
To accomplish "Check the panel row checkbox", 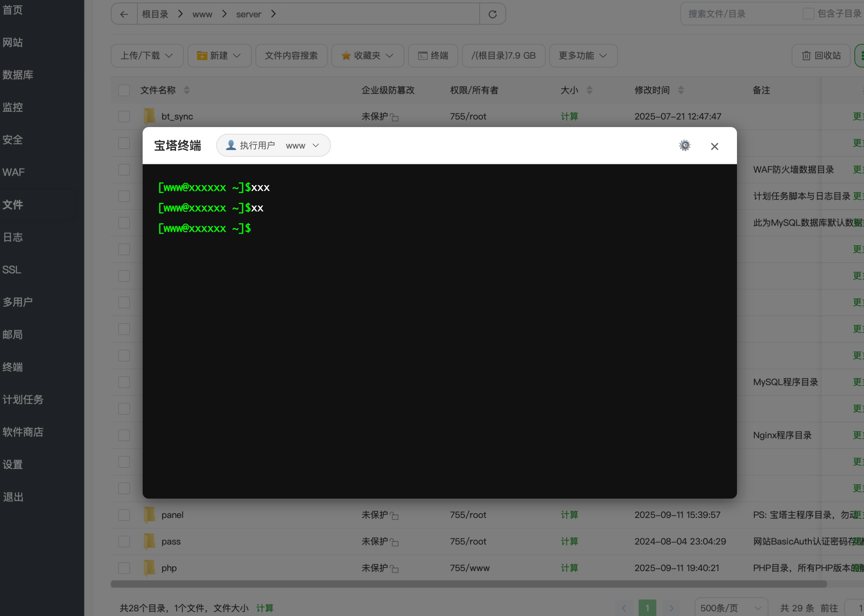I will pos(124,515).
